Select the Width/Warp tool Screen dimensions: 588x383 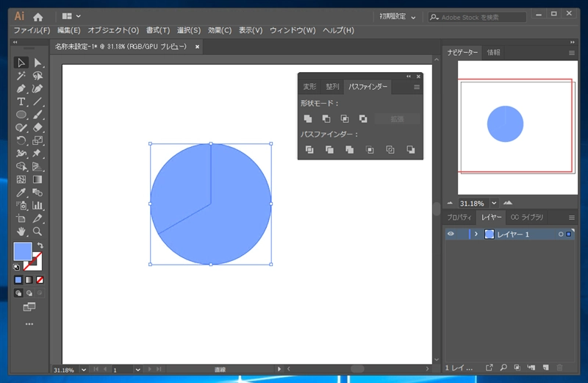coord(21,154)
